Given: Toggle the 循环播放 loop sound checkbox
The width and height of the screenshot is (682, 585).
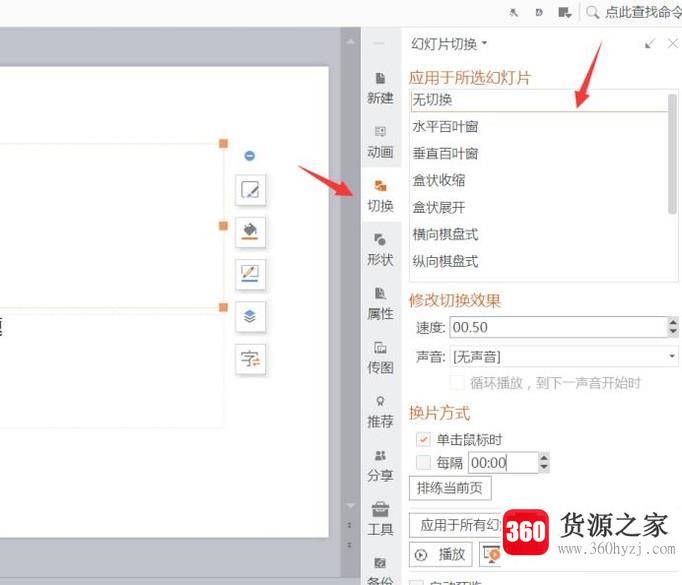Looking at the screenshot, I should pos(457,383).
